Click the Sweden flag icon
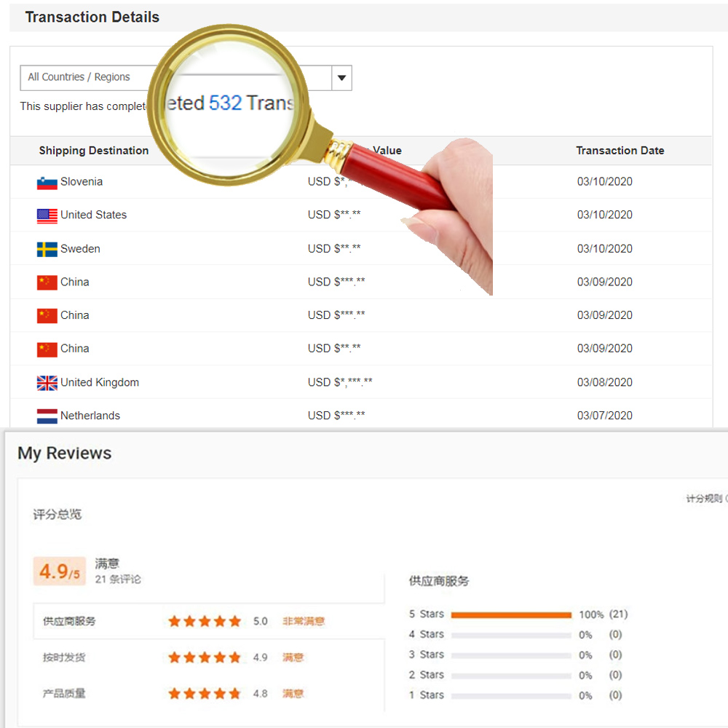Screen dimensions: 728x728 tap(47, 249)
